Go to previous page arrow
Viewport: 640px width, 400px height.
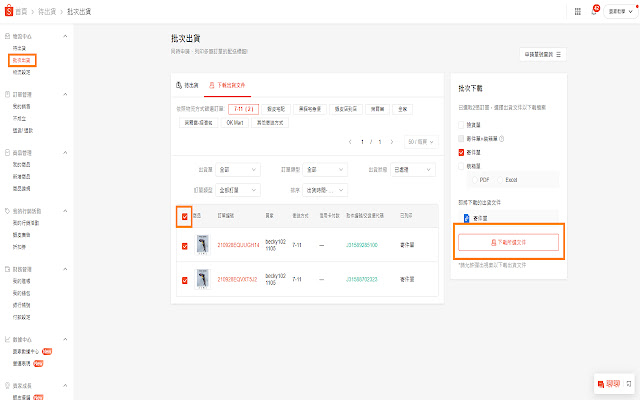point(350,142)
